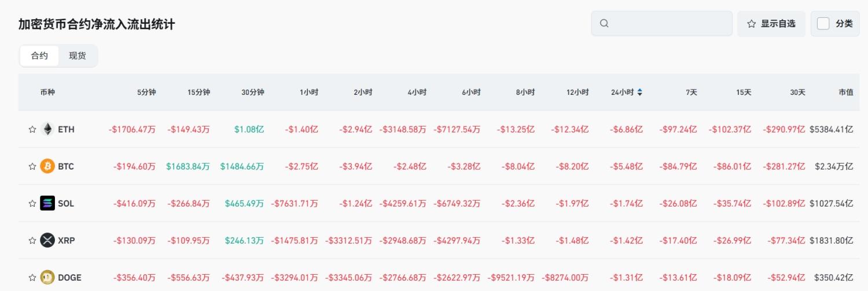The width and height of the screenshot is (868, 291).
Task: Enable the 分类 checkbox
Action: (x=823, y=24)
